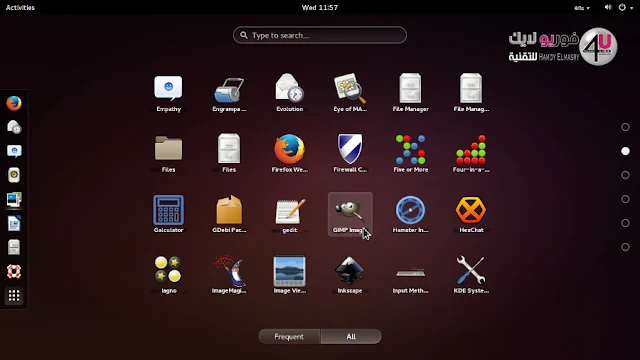Open the system power menu dropdown

tap(625, 7)
